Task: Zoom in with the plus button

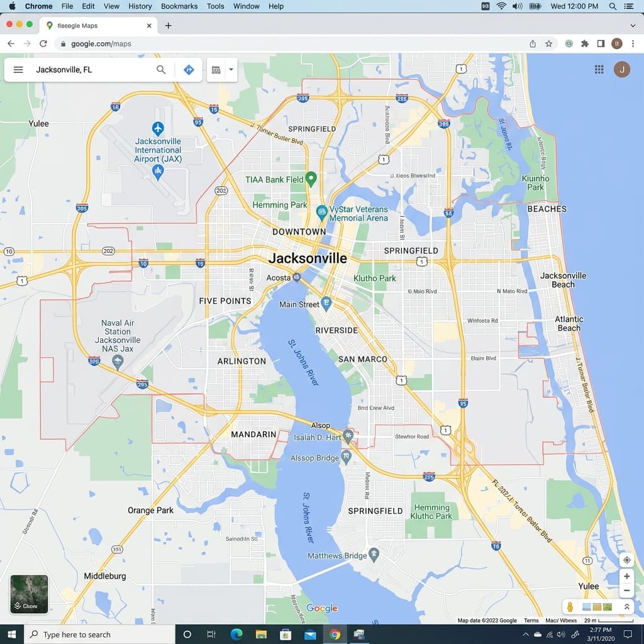Action: click(627, 576)
